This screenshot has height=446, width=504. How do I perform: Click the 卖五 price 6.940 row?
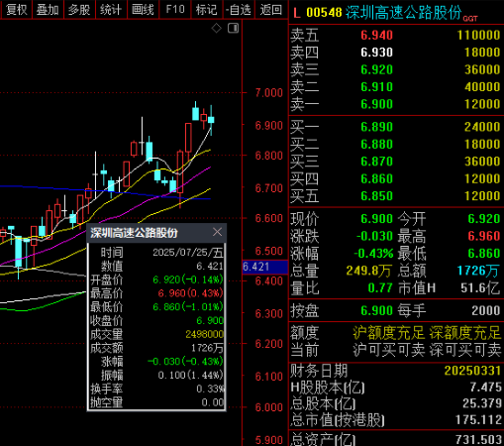pyautogui.click(x=396, y=35)
